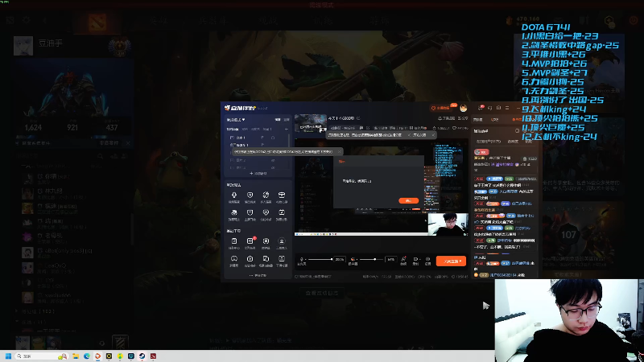Expand the more-features link below the tools grid
Screen dimensions: 644x362
pyautogui.click(x=258, y=275)
